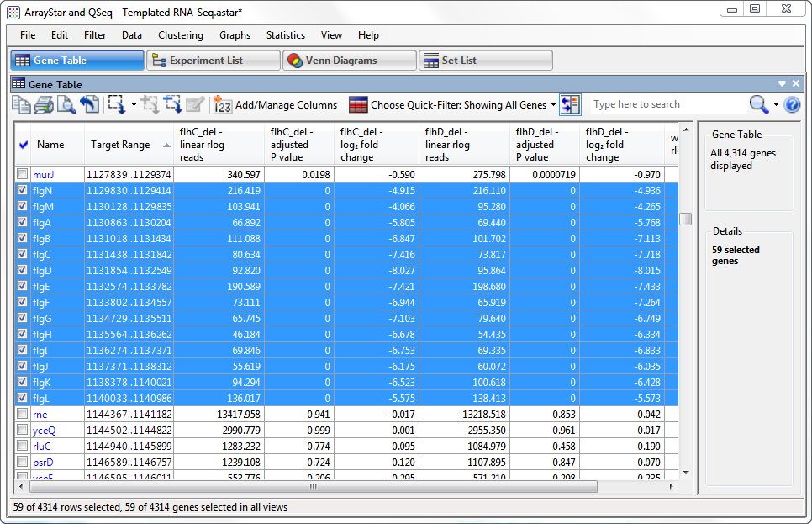Check the murJ gene row checkbox
The image size is (812, 524).
pos(23,174)
